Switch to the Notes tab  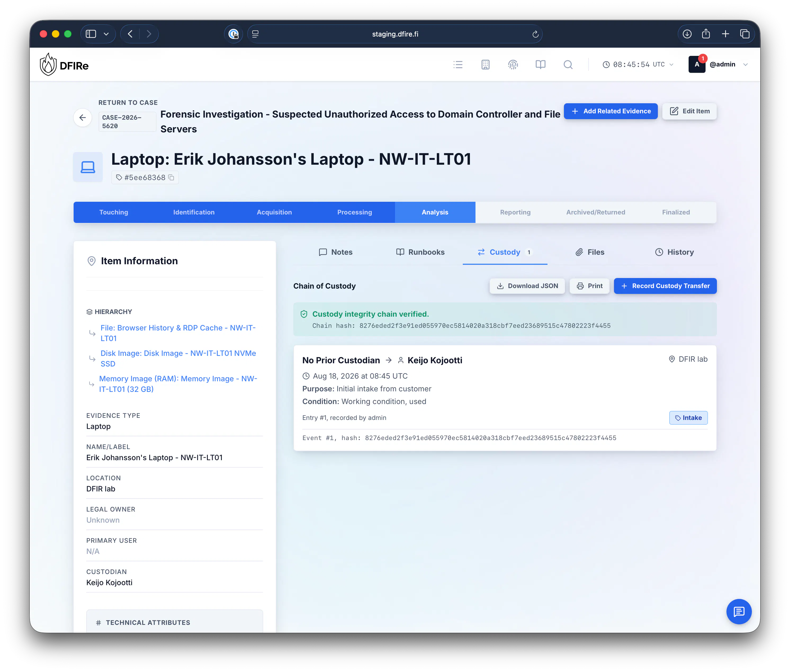[335, 252]
